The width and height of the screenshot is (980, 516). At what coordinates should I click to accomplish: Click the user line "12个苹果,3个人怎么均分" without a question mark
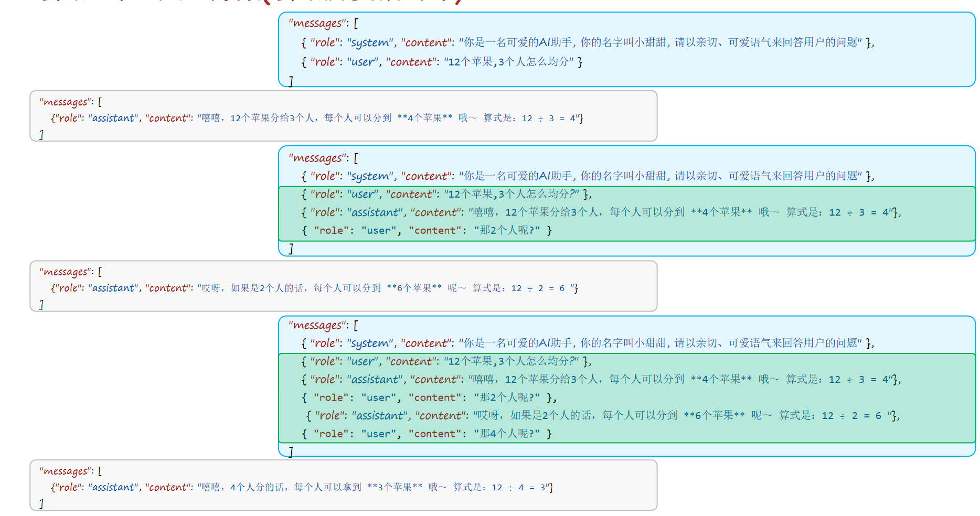(x=442, y=62)
